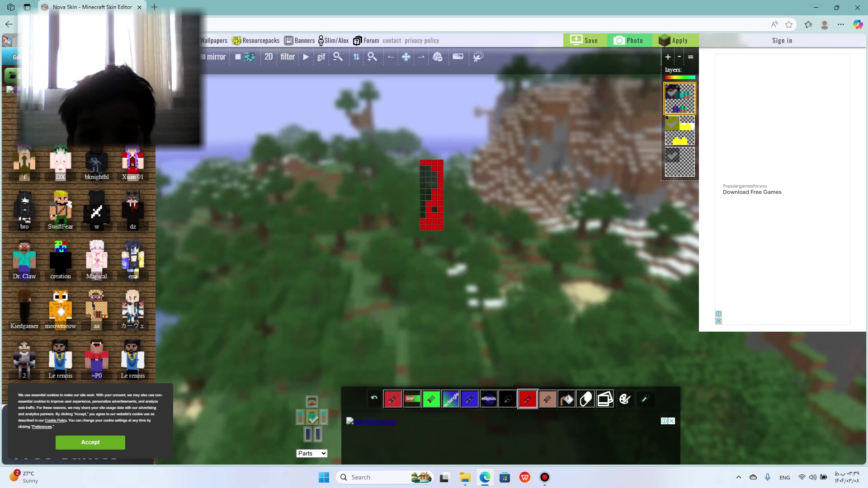This screenshot has height=488, width=868.
Task: Select the red pencil tool
Action: tap(392, 399)
